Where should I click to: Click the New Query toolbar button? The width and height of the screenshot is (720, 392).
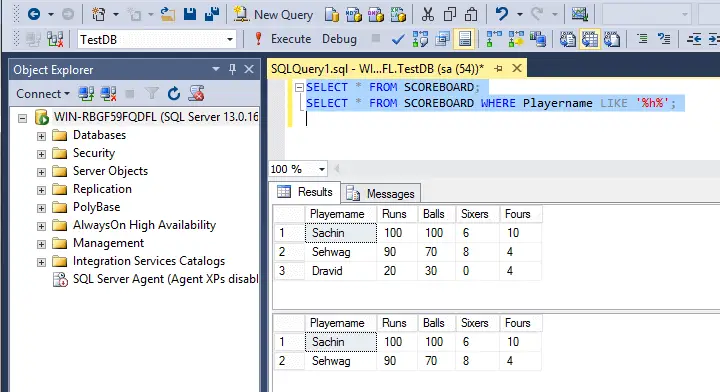click(x=273, y=15)
